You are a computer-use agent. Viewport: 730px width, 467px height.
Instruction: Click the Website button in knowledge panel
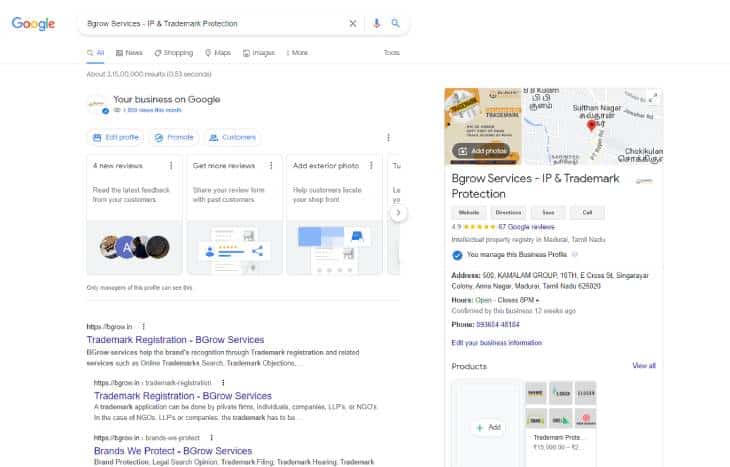[x=469, y=213]
